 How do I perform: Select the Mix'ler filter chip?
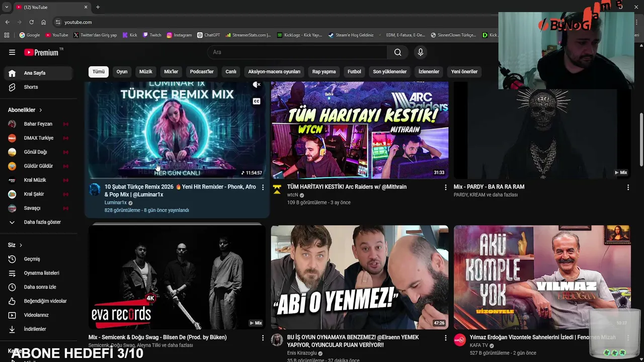(171, 71)
